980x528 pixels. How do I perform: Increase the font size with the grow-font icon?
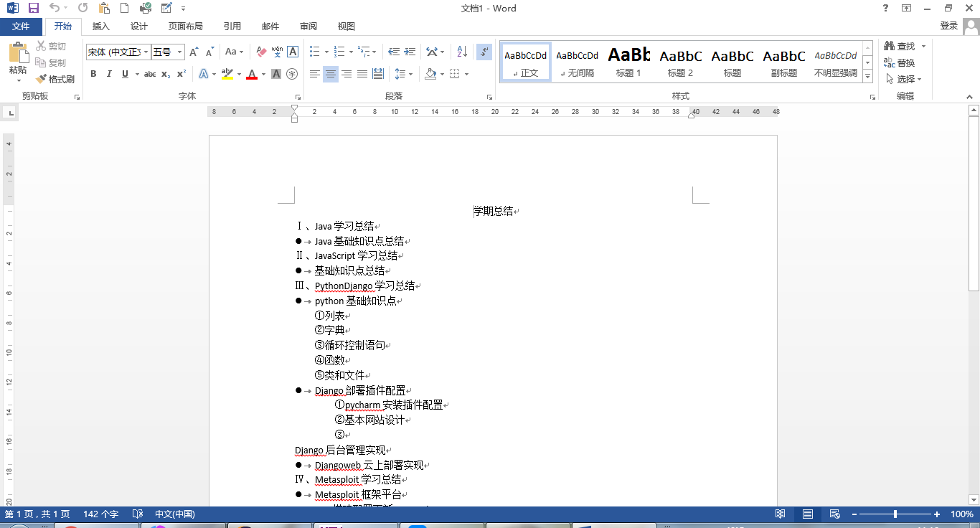194,52
